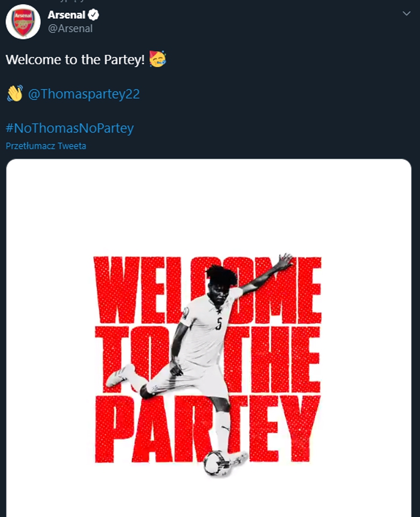Click the "Welcome to the Partey!" tweet text

(x=75, y=60)
